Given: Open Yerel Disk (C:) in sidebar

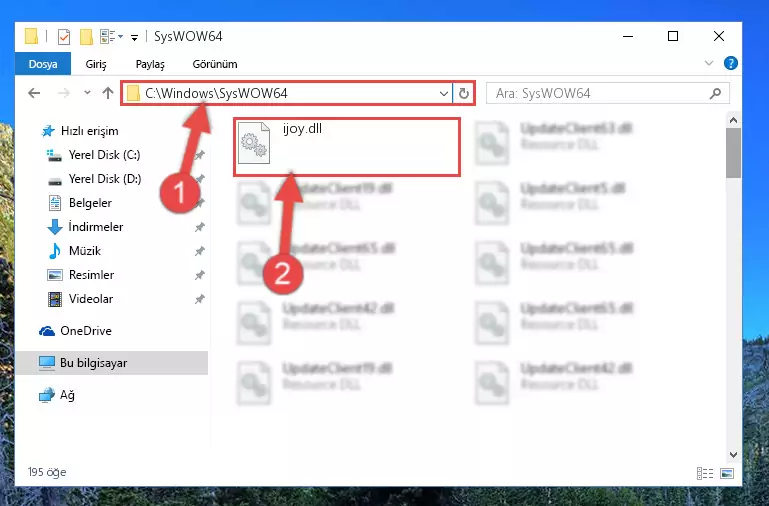Looking at the screenshot, I should [104, 155].
